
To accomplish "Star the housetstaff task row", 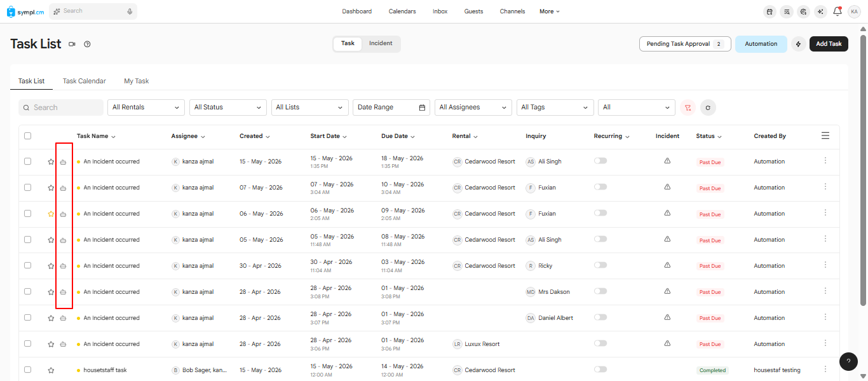I will point(51,371).
